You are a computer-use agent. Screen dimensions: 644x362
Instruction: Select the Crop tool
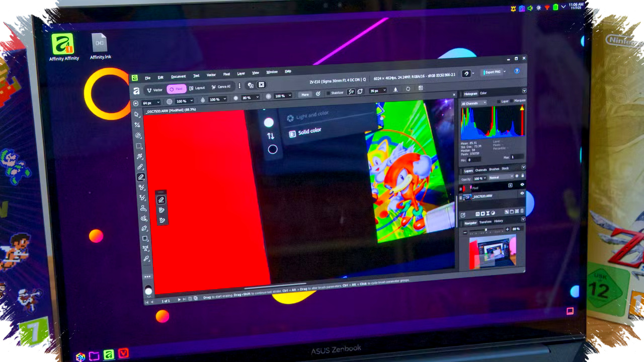(137, 125)
